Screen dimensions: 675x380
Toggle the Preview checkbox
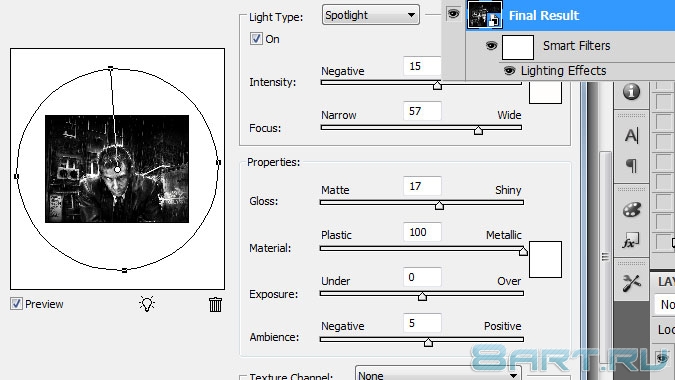pyautogui.click(x=16, y=304)
